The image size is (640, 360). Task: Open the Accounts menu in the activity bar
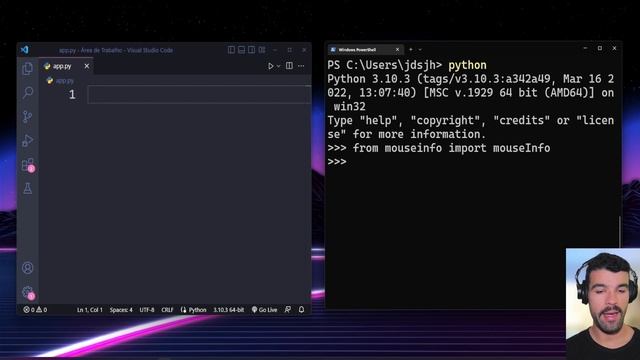(27, 268)
